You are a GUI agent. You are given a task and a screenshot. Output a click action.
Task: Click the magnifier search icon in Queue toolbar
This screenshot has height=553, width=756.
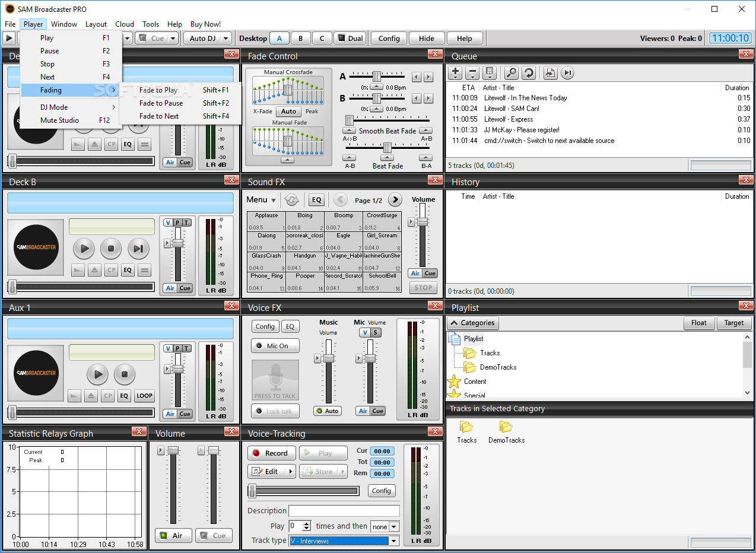(511, 72)
